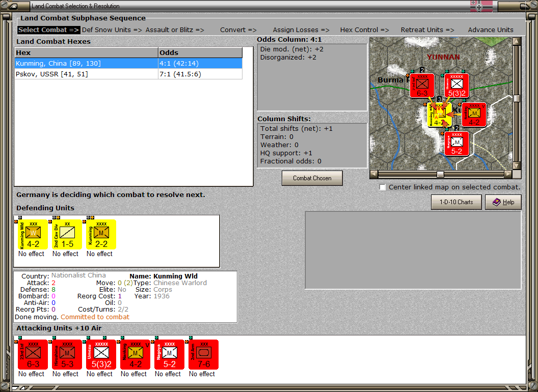Click the Total shifts (net): +1 line

coord(296,129)
